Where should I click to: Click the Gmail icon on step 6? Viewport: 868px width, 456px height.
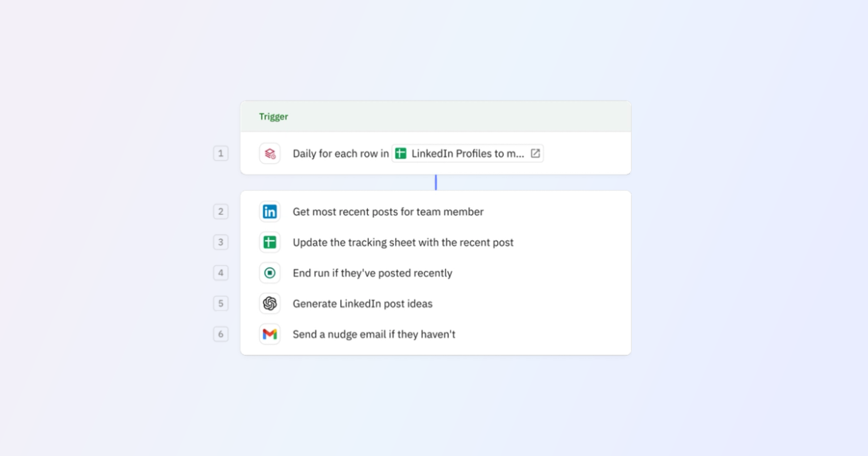click(x=270, y=334)
